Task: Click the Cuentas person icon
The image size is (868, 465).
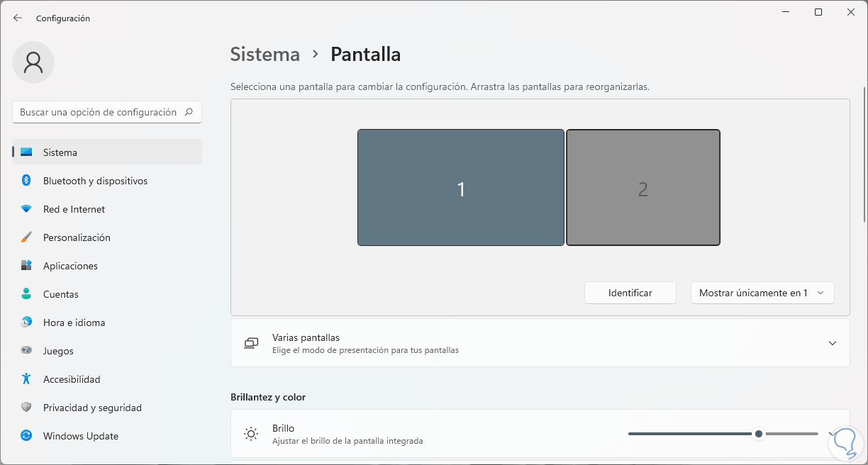Action: click(26, 294)
